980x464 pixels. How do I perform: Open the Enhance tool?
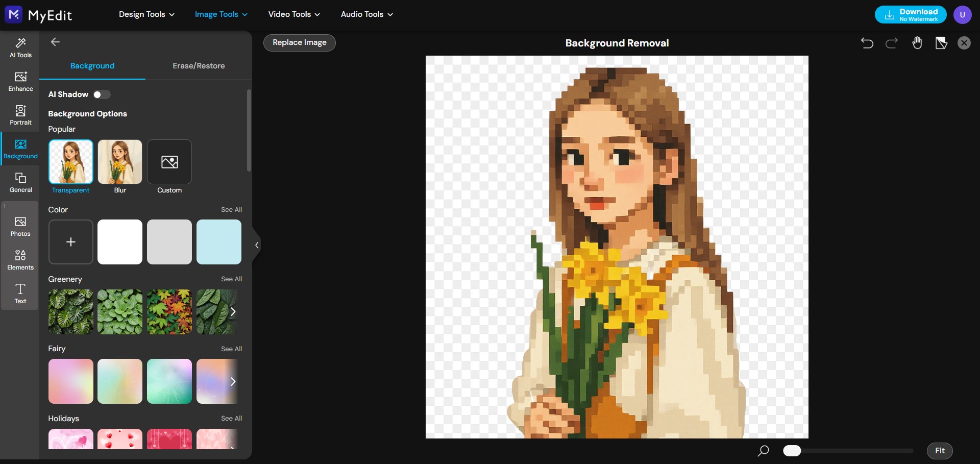click(x=20, y=81)
